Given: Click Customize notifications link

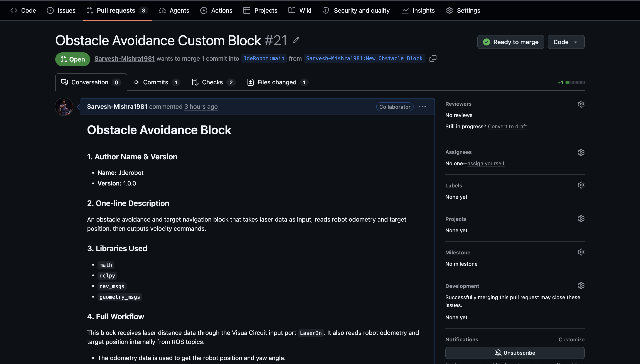Looking at the screenshot, I should 571,339.
